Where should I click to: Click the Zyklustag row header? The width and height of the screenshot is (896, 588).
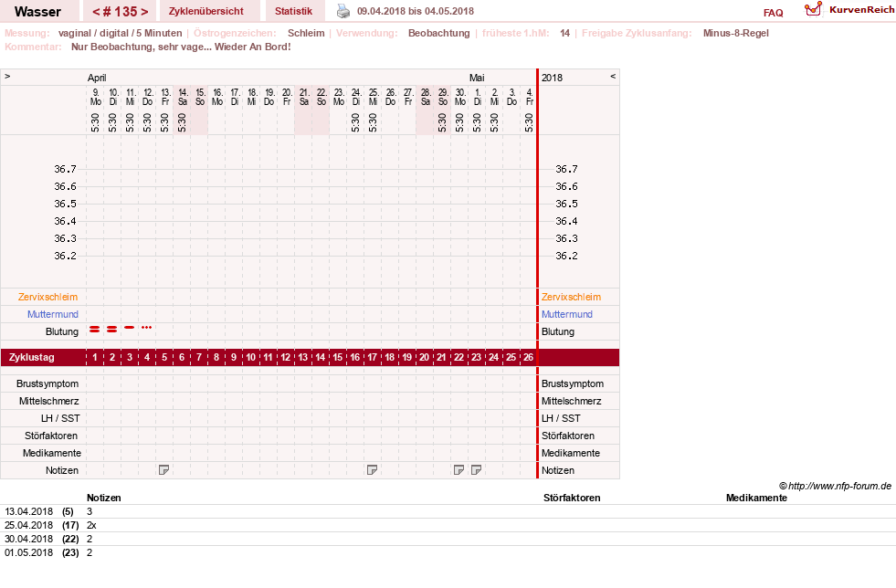point(31,357)
